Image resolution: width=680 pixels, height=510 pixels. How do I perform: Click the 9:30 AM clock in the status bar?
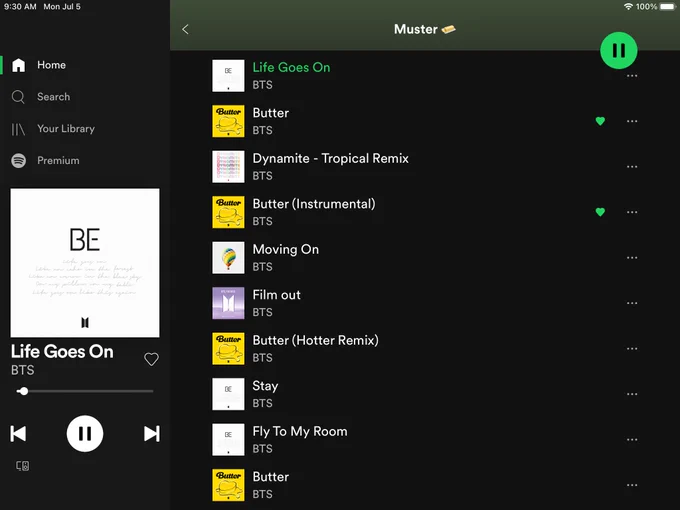point(20,7)
